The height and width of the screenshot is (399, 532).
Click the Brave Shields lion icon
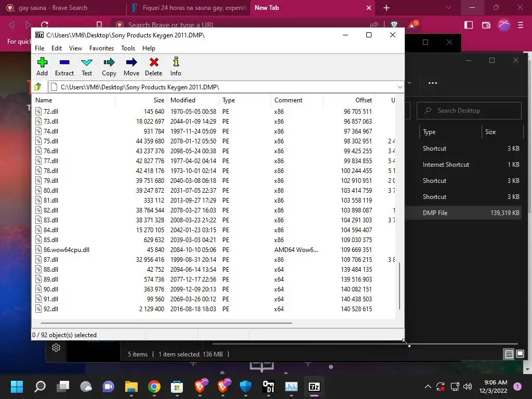(394, 24)
